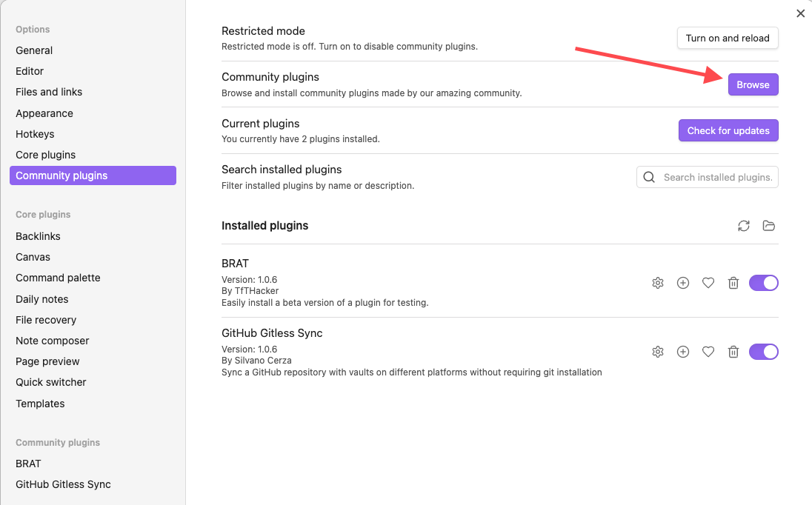
Task: Click the heart icon for GitHub Gitless Sync
Action: click(x=708, y=352)
